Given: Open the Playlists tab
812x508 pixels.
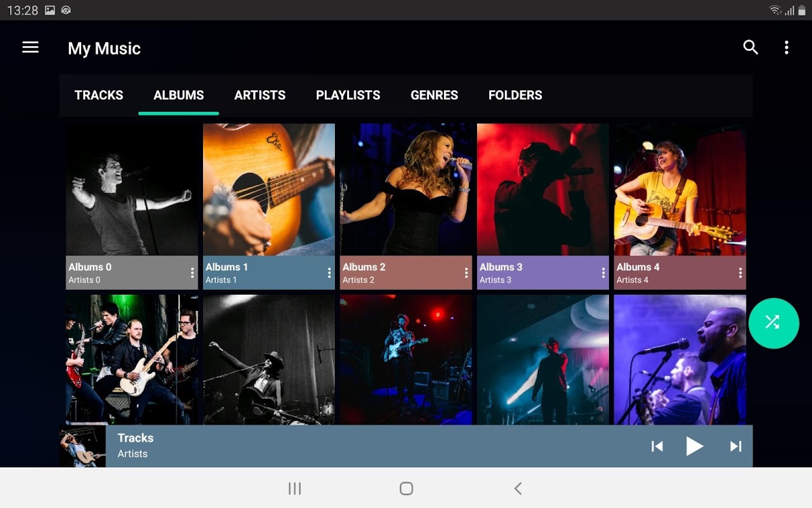Looking at the screenshot, I should coord(348,96).
